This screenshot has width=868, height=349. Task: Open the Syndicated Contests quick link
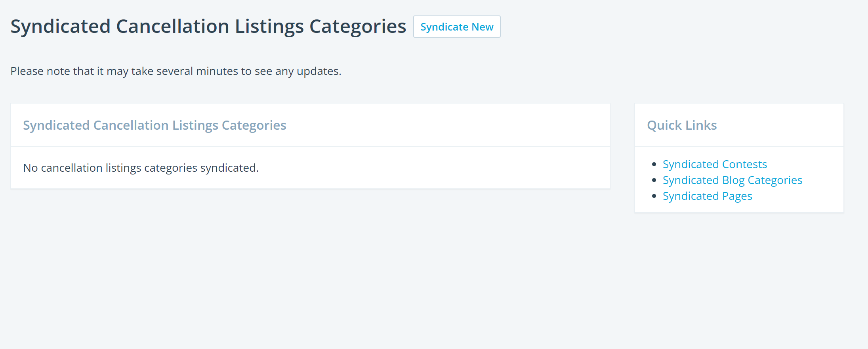point(715,164)
